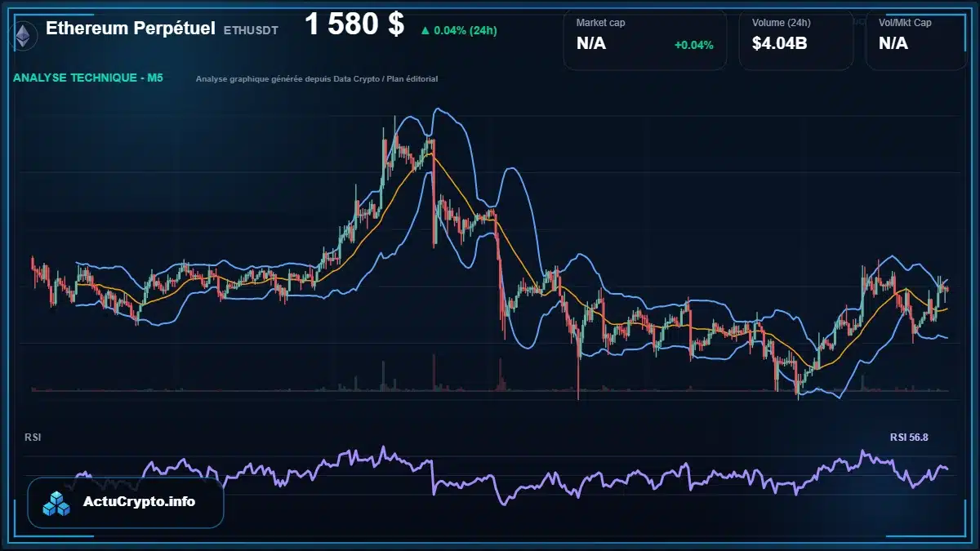Click the Market cap N/A value

(x=591, y=44)
